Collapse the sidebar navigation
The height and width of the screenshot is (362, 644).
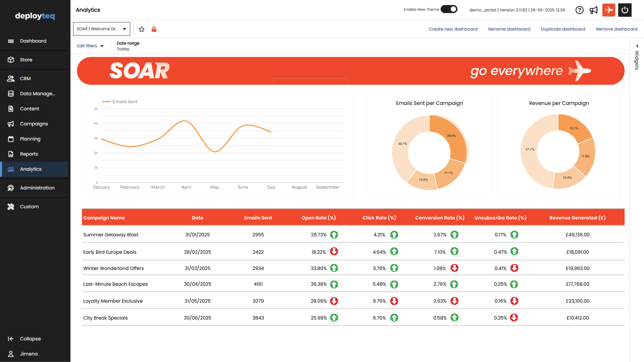coord(30,339)
